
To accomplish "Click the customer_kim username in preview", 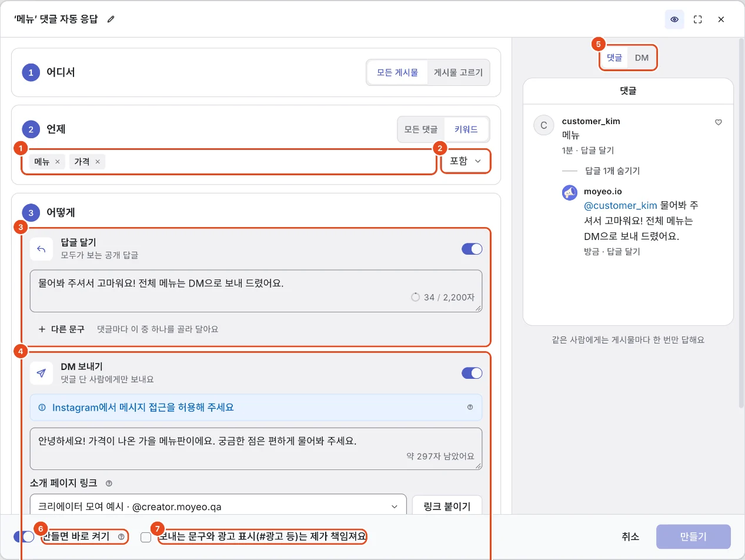I will click(x=591, y=121).
